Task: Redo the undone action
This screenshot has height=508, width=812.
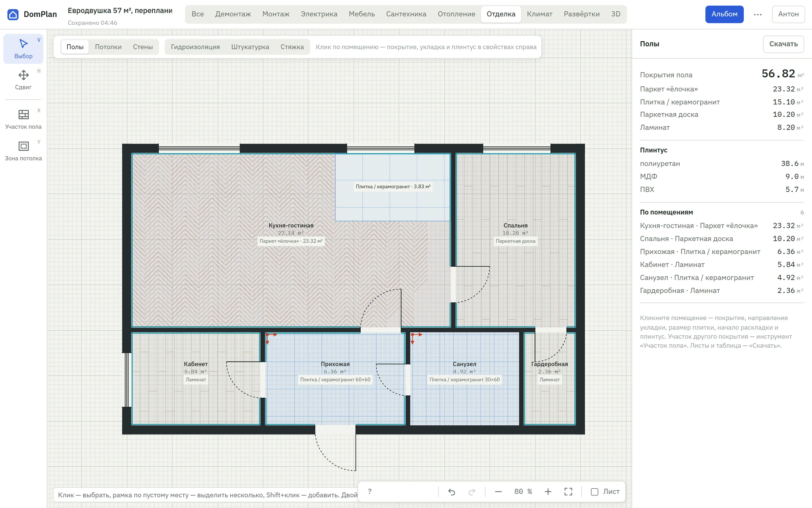Action: tap(472, 491)
